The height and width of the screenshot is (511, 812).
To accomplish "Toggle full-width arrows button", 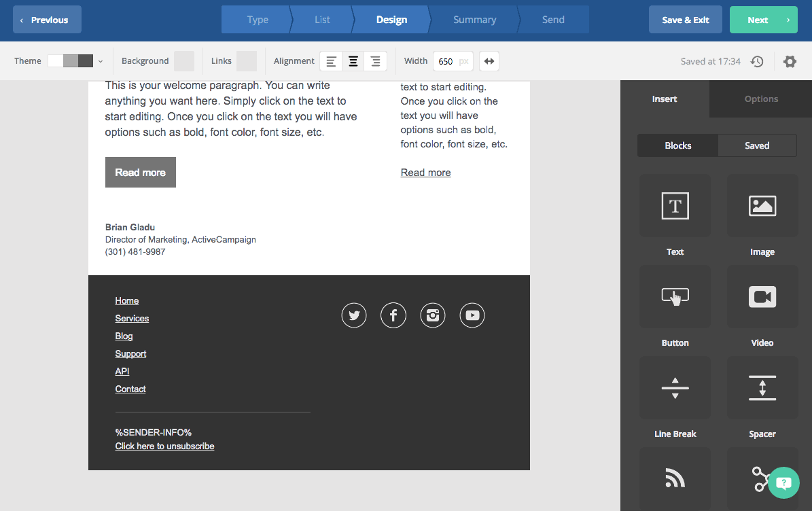I will [x=489, y=61].
